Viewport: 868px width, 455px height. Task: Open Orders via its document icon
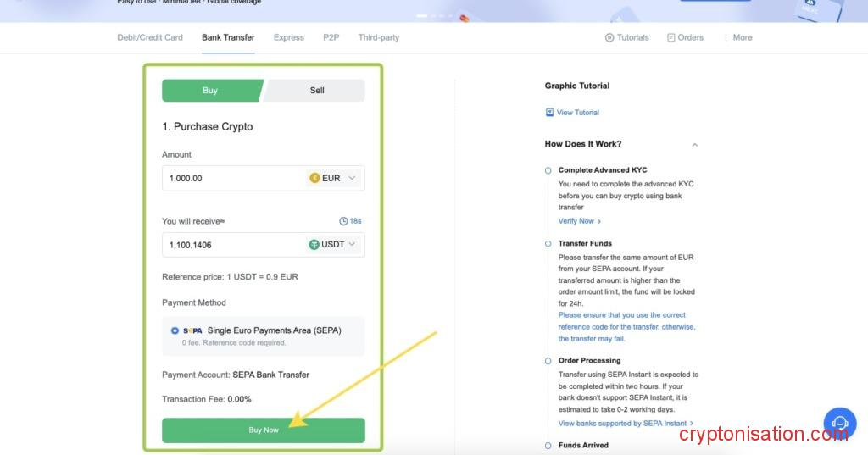coord(671,38)
